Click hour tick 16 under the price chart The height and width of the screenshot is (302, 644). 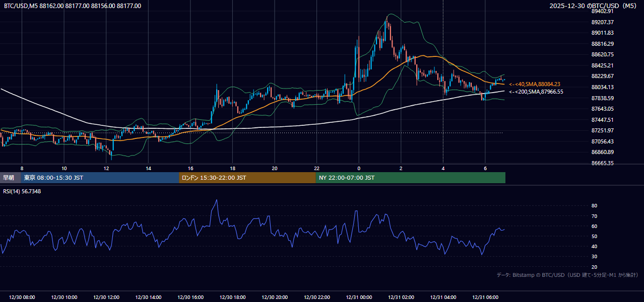pyautogui.click(x=190, y=168)
